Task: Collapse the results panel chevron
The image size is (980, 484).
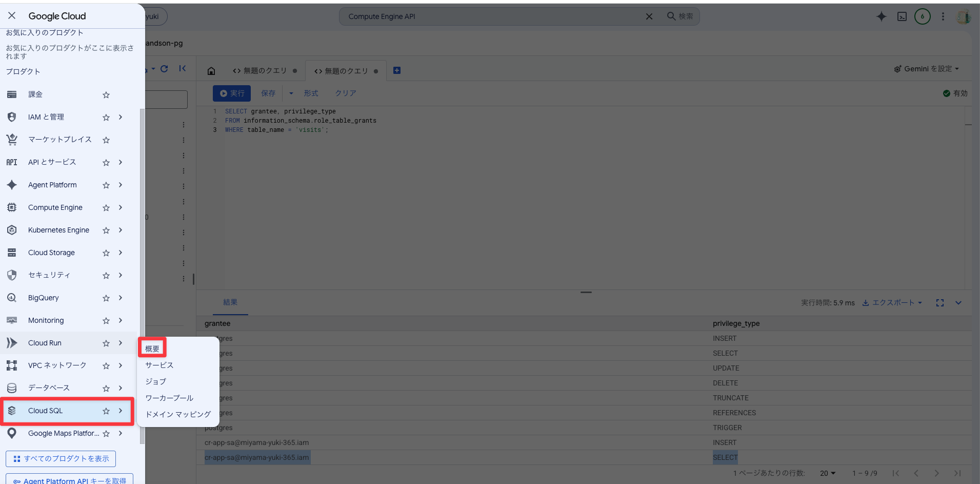Action: point(958,303)
